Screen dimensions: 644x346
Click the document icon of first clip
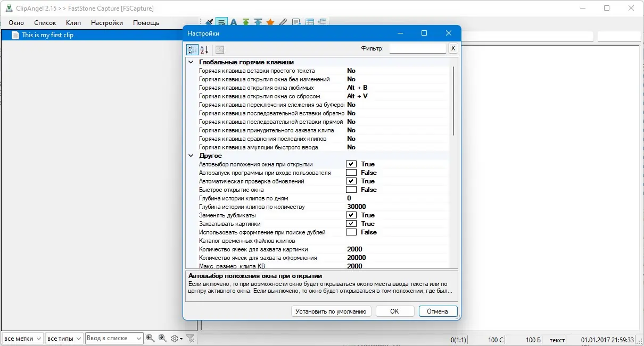pos(15,35)
